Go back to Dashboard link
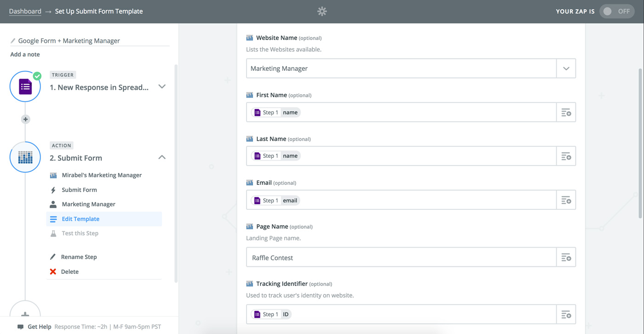 (x=25, y=11)
